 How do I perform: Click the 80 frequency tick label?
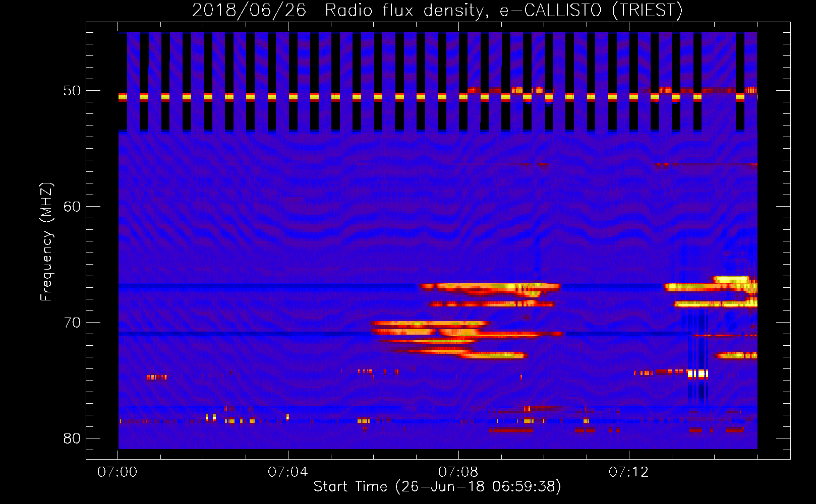click(x=72, y=438)
